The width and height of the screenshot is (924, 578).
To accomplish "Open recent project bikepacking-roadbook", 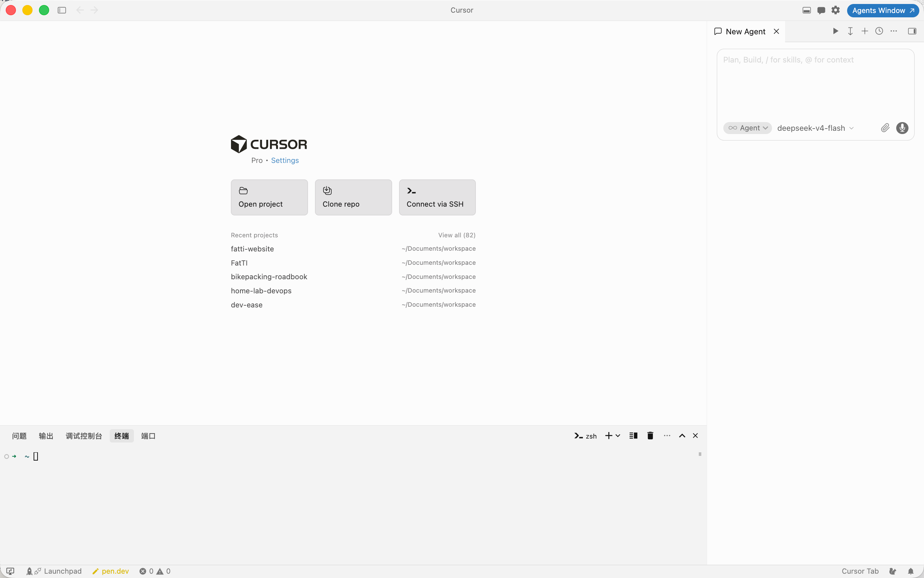I will click(x=353, y=277).
